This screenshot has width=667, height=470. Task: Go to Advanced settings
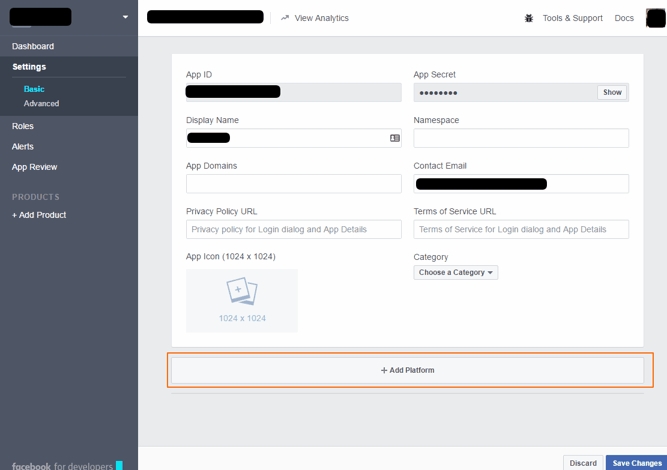tap(41, 103)
